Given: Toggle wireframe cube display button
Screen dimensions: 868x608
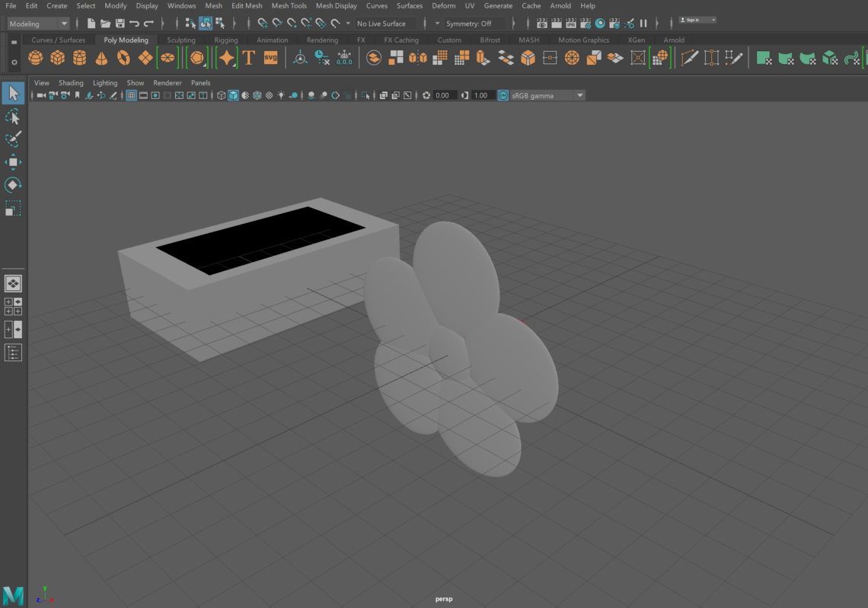Looking at the screenshot, I should click(x=221, y=95).
